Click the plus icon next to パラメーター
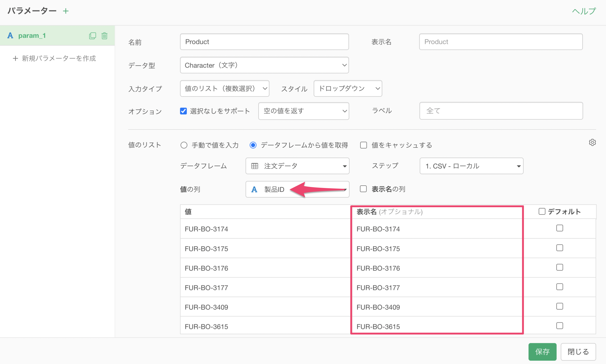Image resolution: width=606 pixels, height=364 pixels. point(66,11)
